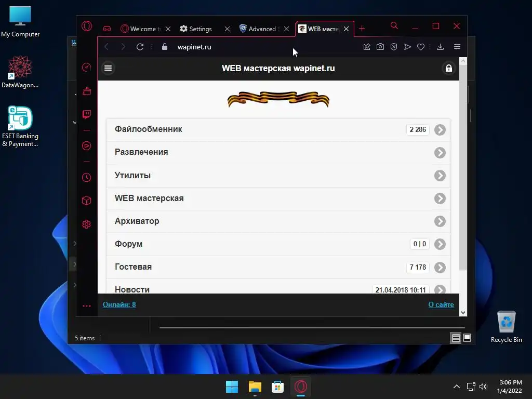Open Twitch panel in sidebar

pyautogui.click(x=87, y=114)
